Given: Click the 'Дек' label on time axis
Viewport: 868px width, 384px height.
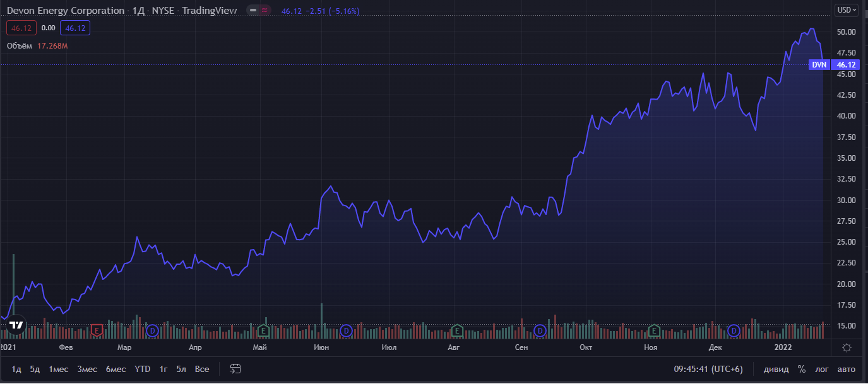Looking at the screenshot, I should (715, 347).
